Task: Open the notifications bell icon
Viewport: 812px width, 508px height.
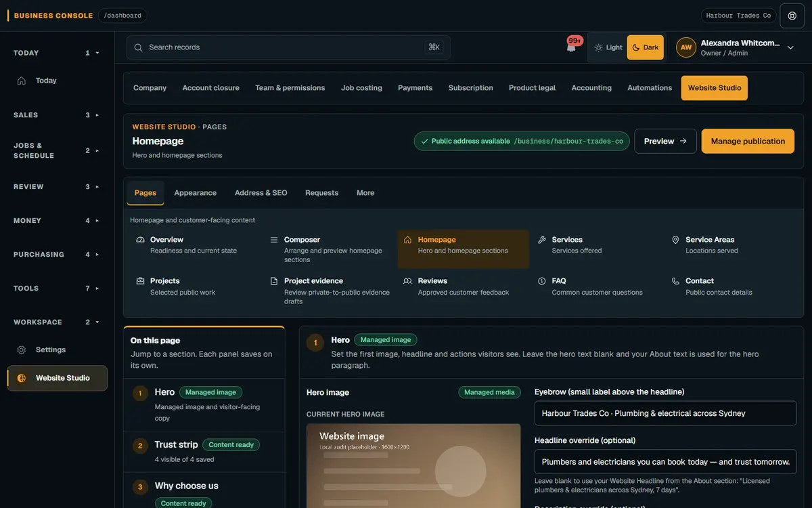Action: point(572,47)
